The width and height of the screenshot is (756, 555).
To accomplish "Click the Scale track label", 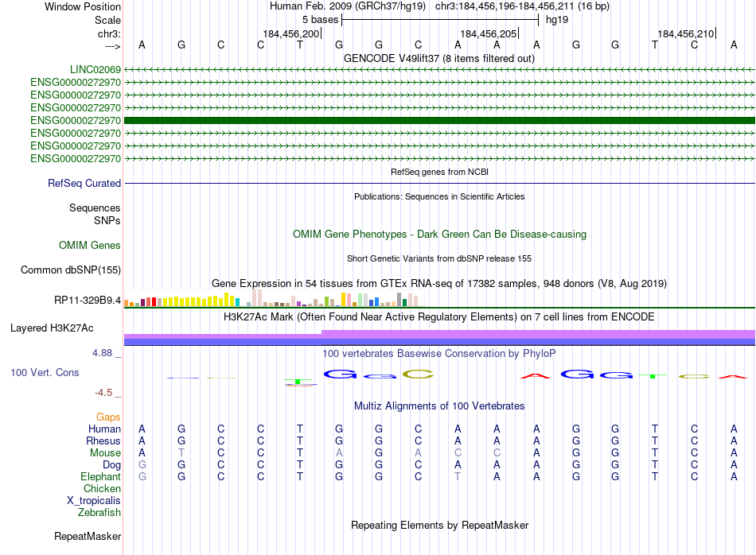I will point(107,20).
